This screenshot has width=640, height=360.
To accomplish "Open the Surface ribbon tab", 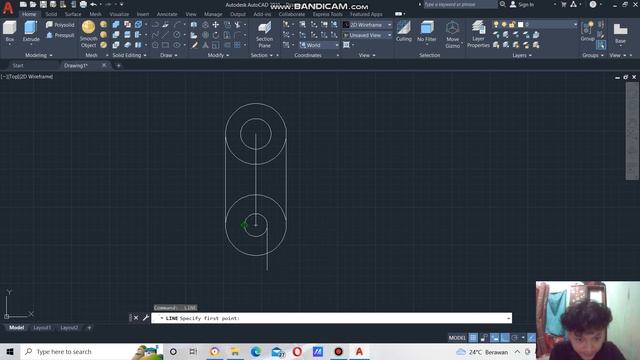I will point(73,14).
